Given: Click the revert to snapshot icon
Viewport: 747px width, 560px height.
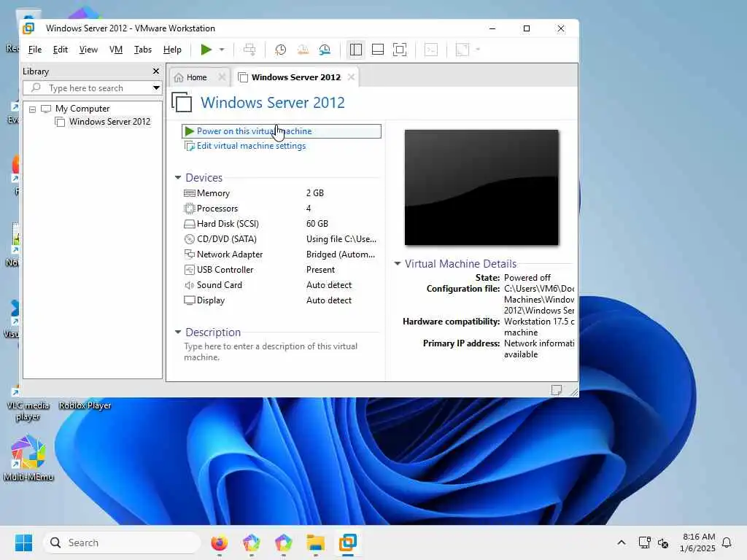Looking at the screenshot, I should (303, 50).
